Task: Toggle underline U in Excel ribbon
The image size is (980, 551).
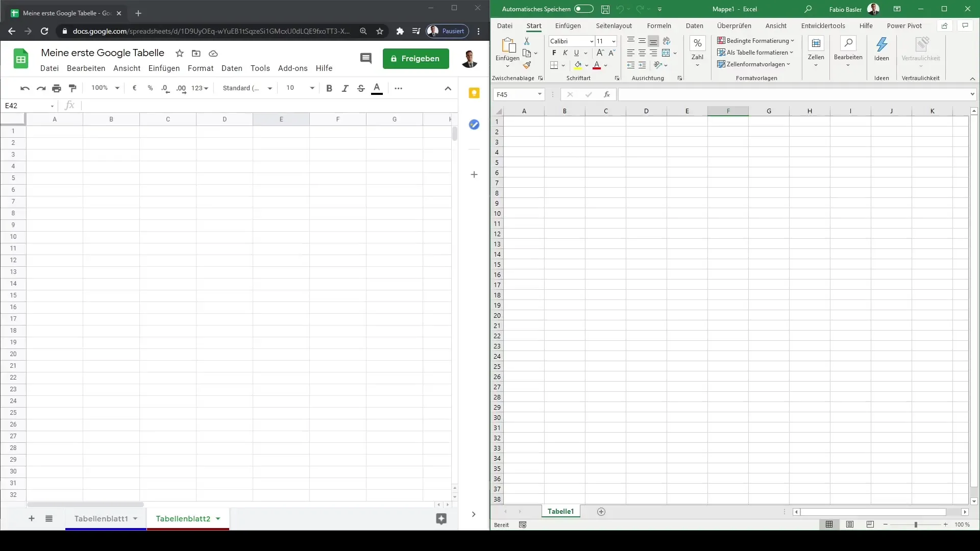Action: point(576,53)
